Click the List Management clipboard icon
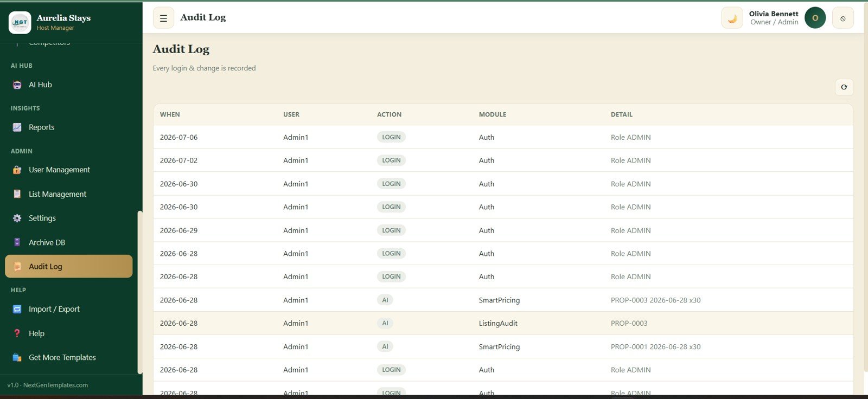868x399 pixels. (x=17, y=194)
